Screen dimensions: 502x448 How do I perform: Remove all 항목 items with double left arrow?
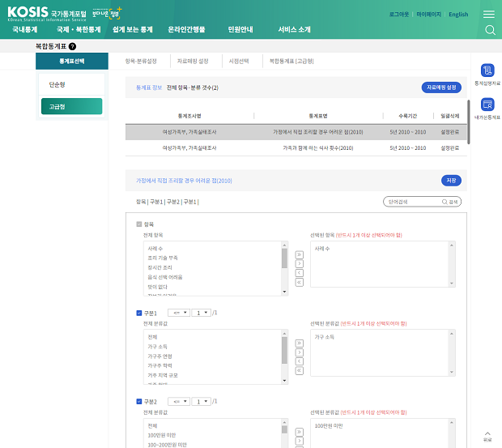pyautogui.click(x=299, y=283)
